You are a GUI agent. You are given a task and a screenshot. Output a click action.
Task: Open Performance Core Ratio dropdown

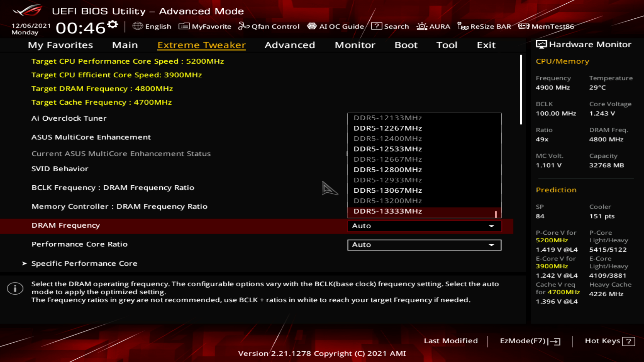pyautogui.click(x=424, y=245)
